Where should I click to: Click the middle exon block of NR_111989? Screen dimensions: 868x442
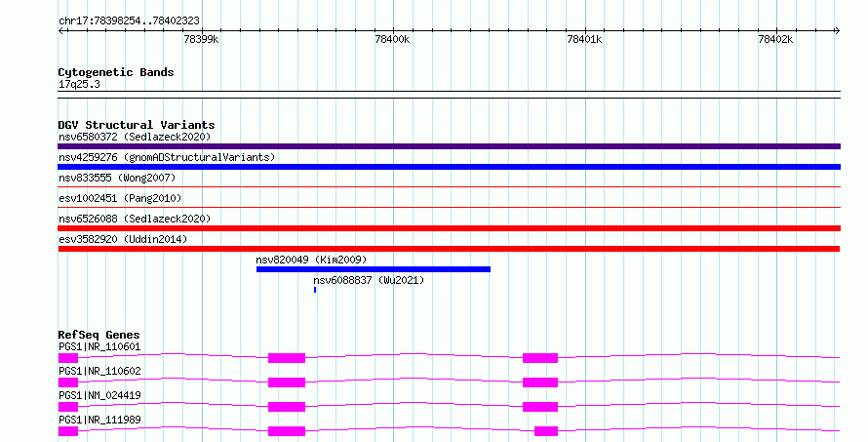click(287, 431)
